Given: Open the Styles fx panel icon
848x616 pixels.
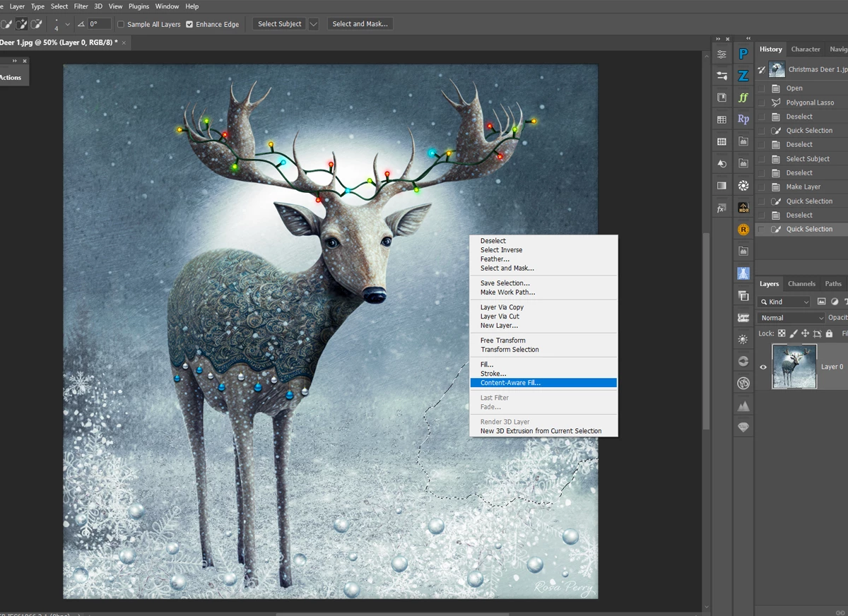Looking at the screenshot, I should 722,208.
